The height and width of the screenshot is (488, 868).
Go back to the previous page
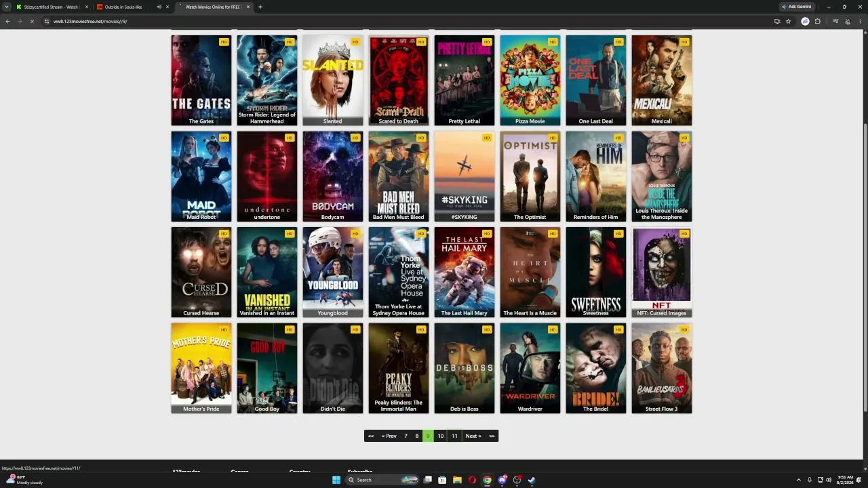coord(7,21)
